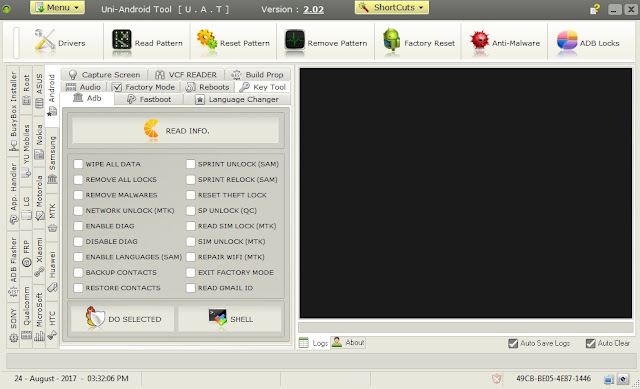Open the Factory Mode tab

point(144,87)
